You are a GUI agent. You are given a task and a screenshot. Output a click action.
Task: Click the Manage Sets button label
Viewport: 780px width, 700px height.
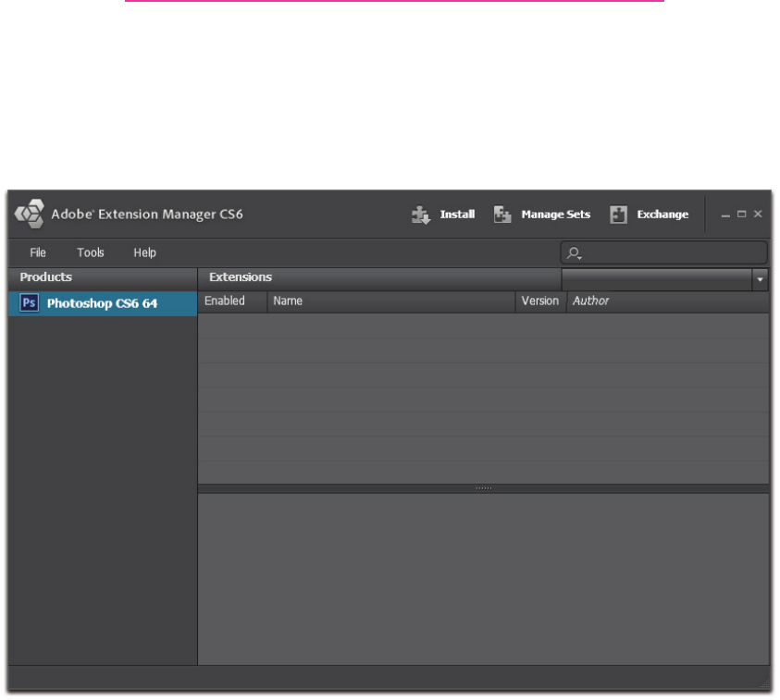tap(556, 215)
